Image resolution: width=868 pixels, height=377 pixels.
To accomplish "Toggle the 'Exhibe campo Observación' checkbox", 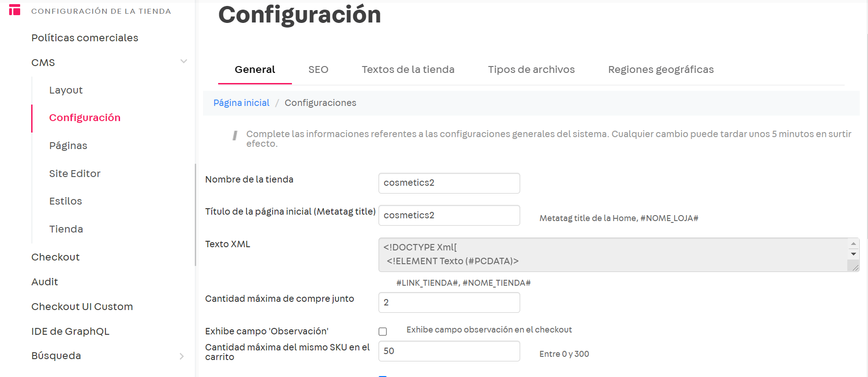I will point(383,332).
